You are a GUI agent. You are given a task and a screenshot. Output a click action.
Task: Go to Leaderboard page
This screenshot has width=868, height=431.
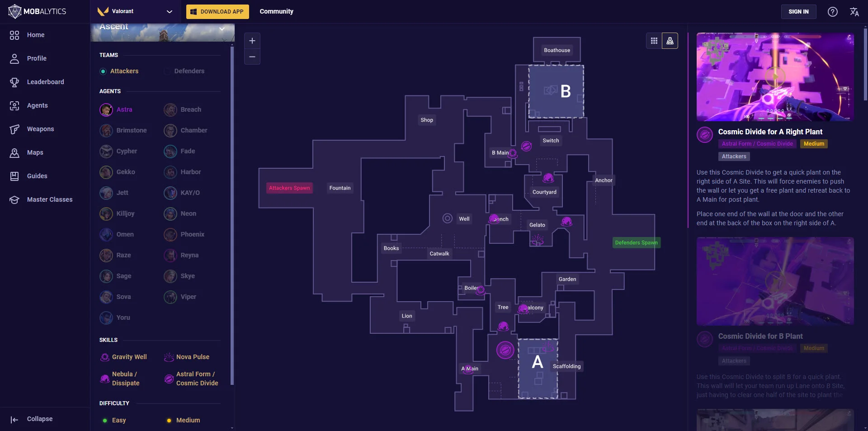[x=45, y=82]
